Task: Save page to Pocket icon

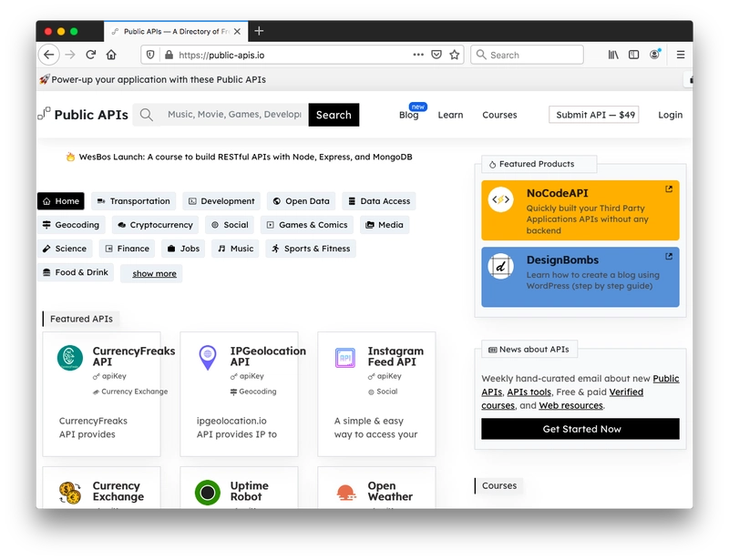Action: coord(436,55)
